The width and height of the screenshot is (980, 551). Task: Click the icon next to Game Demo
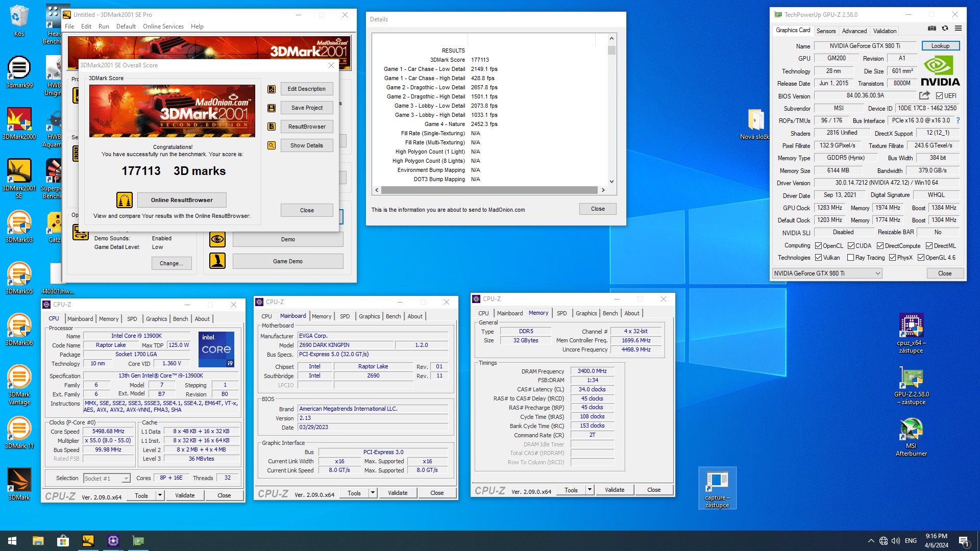(x=217, y=261)
